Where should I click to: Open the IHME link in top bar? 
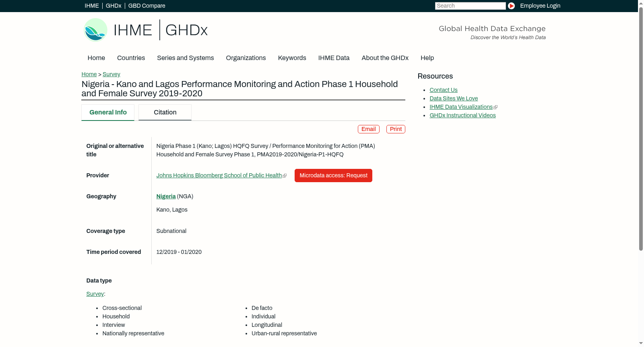pos(92,6)
